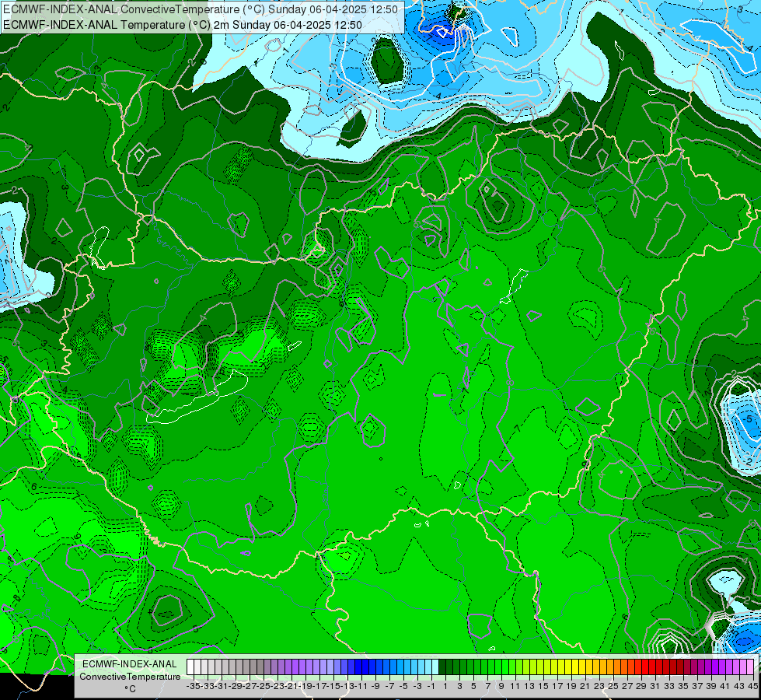Image resolution: width=761 pixels, height=700 pixels.
Task: Click the °C unit label in legend
Action: click(130, 689)
